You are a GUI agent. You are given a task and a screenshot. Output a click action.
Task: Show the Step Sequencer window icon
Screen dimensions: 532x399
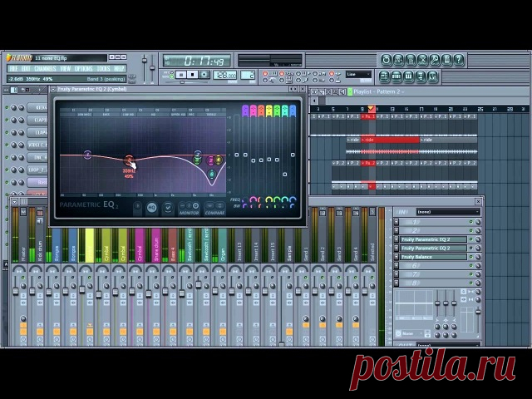396,76
